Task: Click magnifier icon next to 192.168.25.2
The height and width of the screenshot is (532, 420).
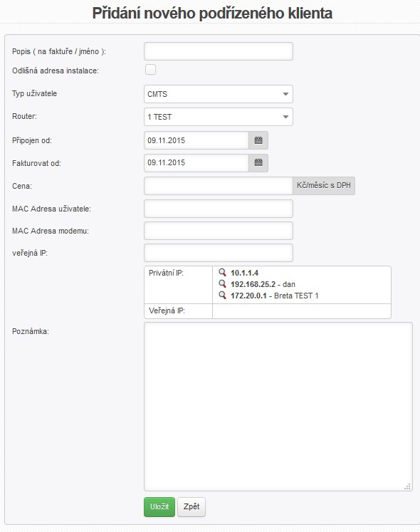Action: 222,284
